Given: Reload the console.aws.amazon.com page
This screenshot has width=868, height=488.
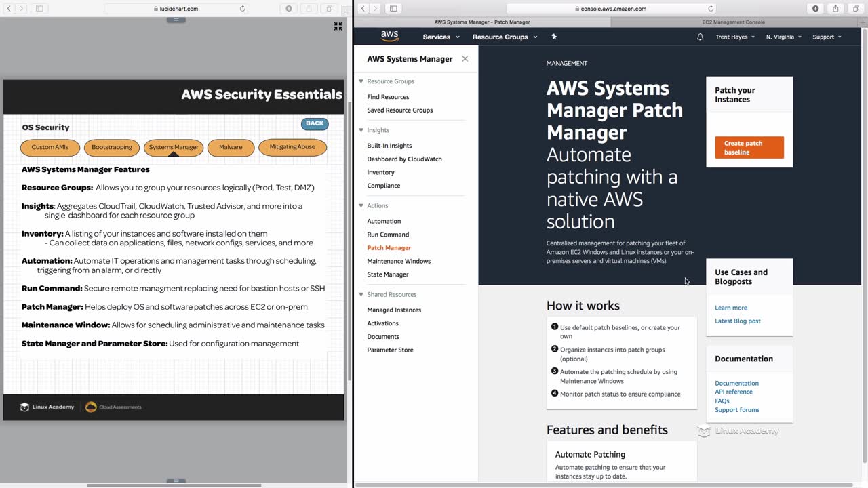Looking at the screenshot, I should tap(711, 9).
